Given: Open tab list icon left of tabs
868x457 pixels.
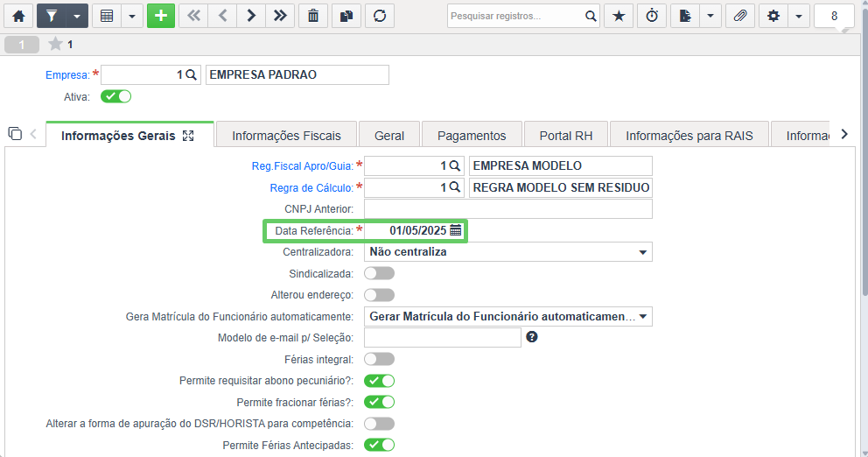Looking at the screenshot, I should 15,133.
